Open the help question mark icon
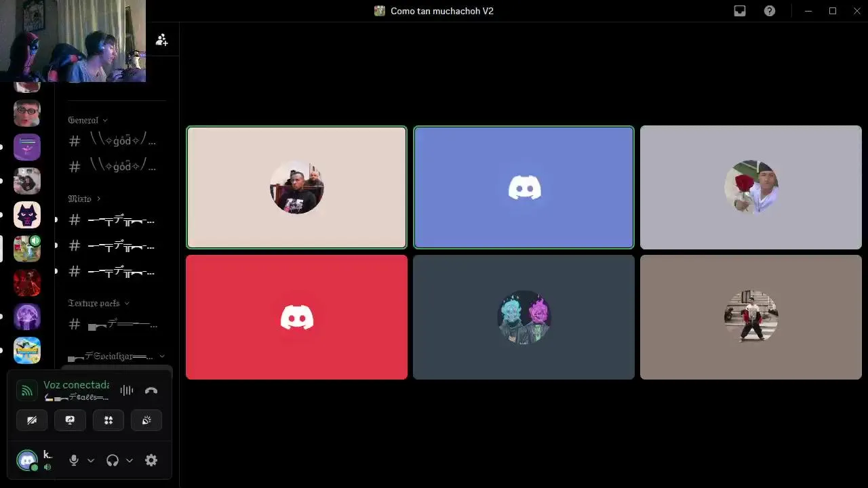Screen dimensions: 868x488 tap(770, 11)
